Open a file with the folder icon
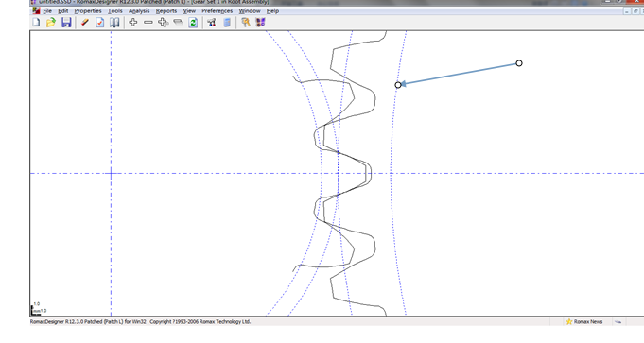Screen dimensions: 644x343 click(51, 23)
